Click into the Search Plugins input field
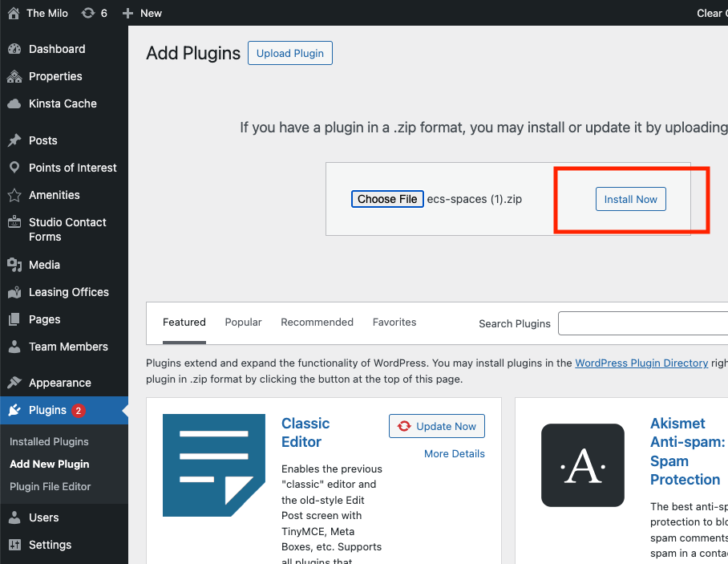The height and width of the screenshot is (564, 728). [x=643, y=323]
